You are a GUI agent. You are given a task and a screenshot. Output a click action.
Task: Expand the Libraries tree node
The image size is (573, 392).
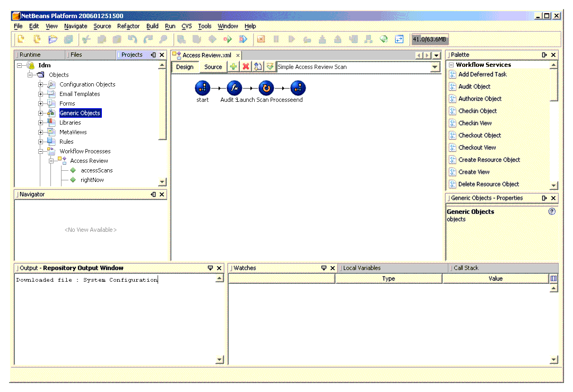click(40, 123)
